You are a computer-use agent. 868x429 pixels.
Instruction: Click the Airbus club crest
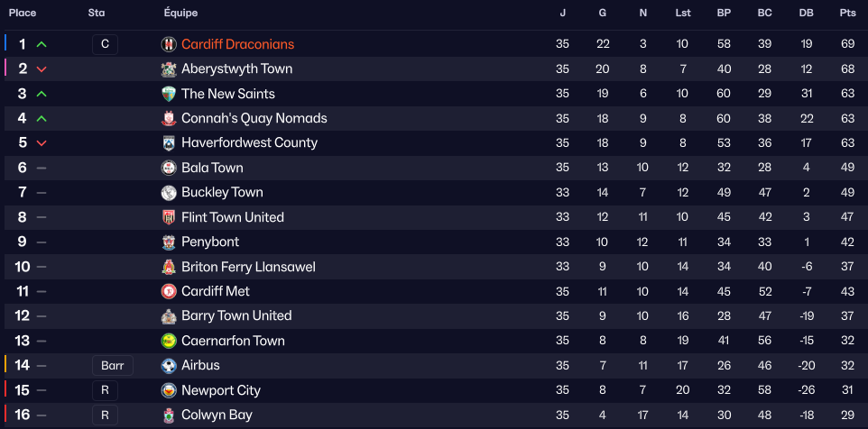[169, 366]
